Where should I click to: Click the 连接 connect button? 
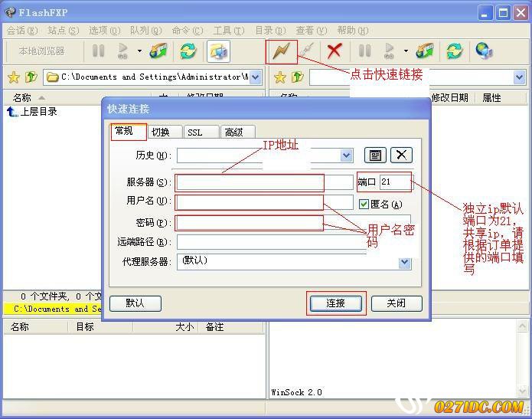pyautogui.click(x=335, y=303)
